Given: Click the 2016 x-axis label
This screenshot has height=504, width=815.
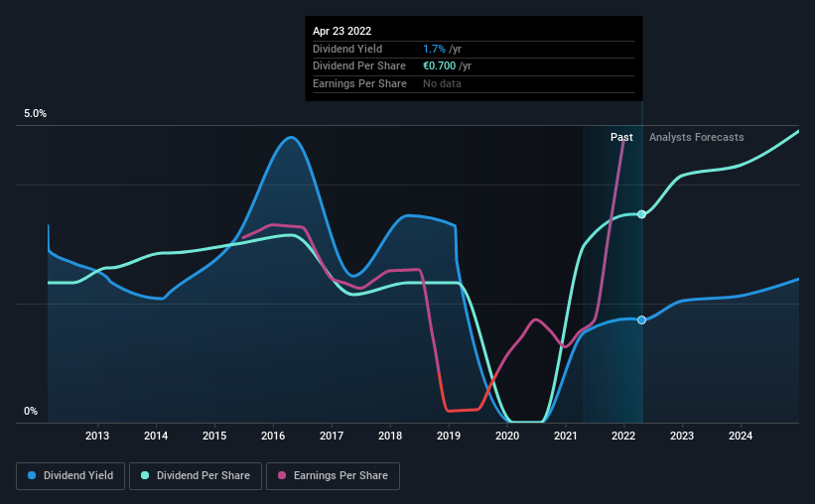Looking at the screenshot, I should pyautogui.click(x=273, y=436).
